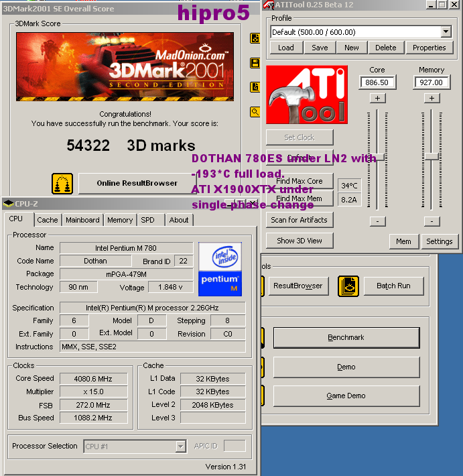The width and height of the screenshot is (463, 476).
Task: Click the CPU-Z chip icon in the title bar
Action: (x=8, y=203)
